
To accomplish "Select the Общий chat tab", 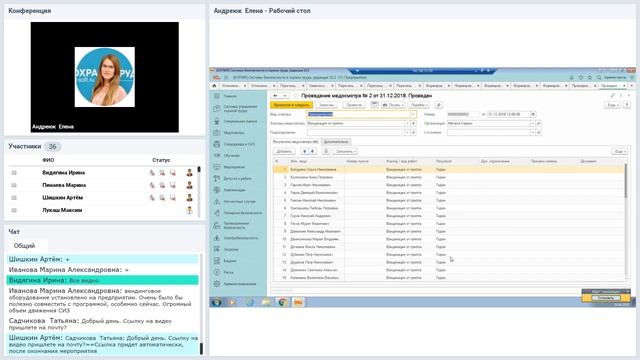I will tap(24, 246).
